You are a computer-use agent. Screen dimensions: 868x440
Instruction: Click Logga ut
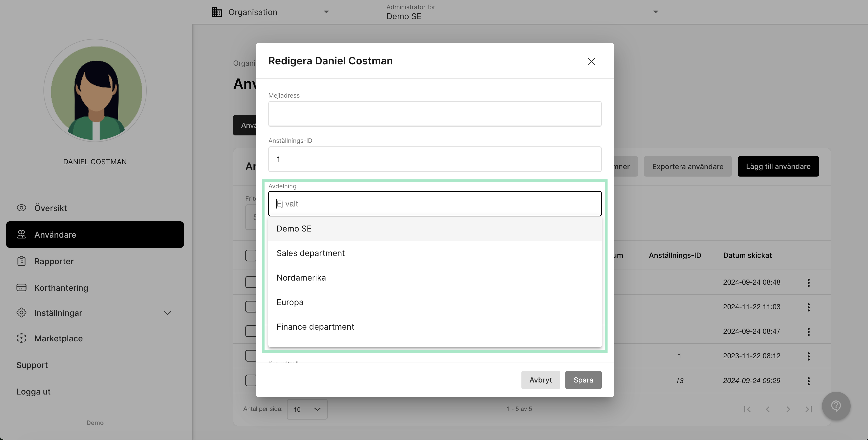[x=33, y=392]
